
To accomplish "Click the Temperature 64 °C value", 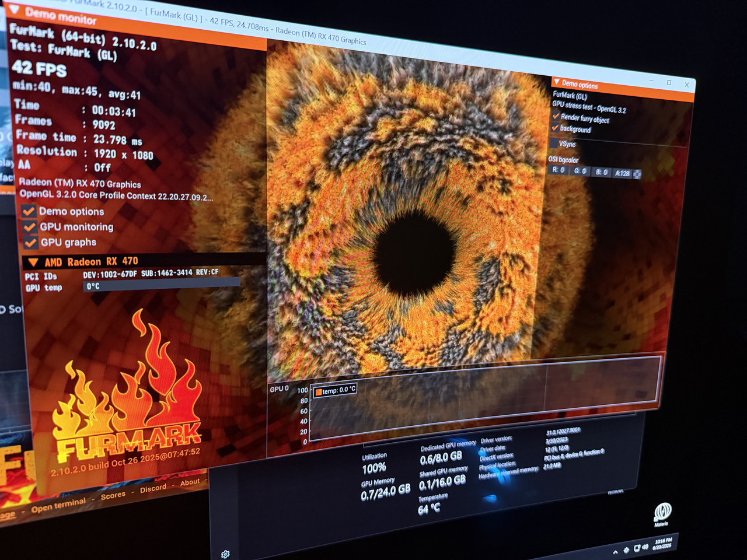I will click(x=429, y=509).
